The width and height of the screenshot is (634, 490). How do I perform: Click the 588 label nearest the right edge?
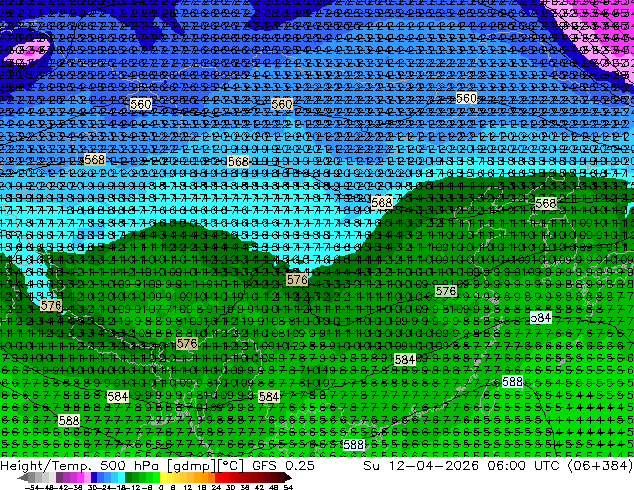pyautogui.click(x=512, y=381)
